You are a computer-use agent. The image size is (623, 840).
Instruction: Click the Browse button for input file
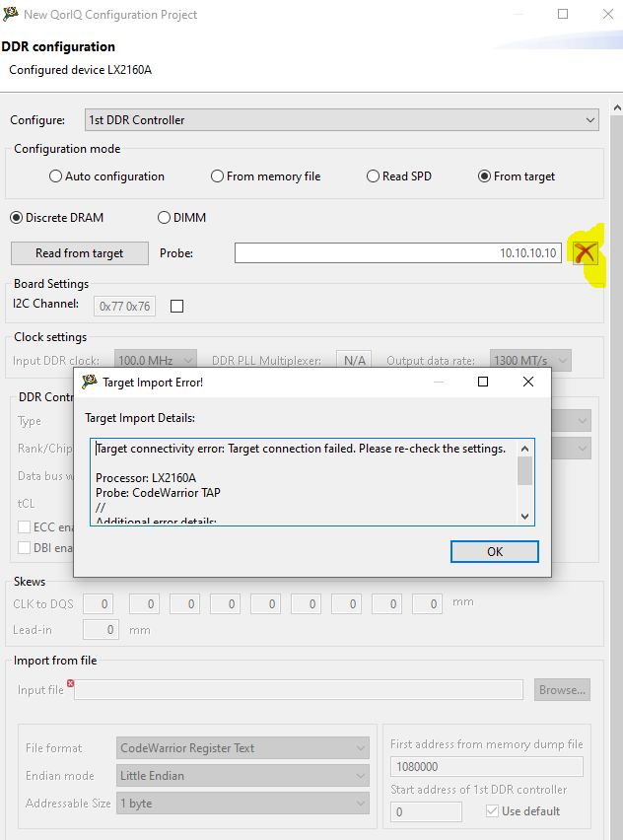(562, 690)
